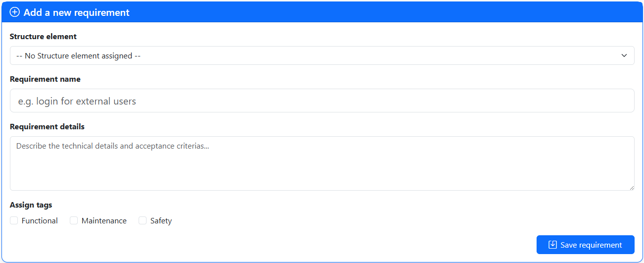Check the Safety tag checkbox
Screen dimensions: 644x263
[x=143, y=220]
